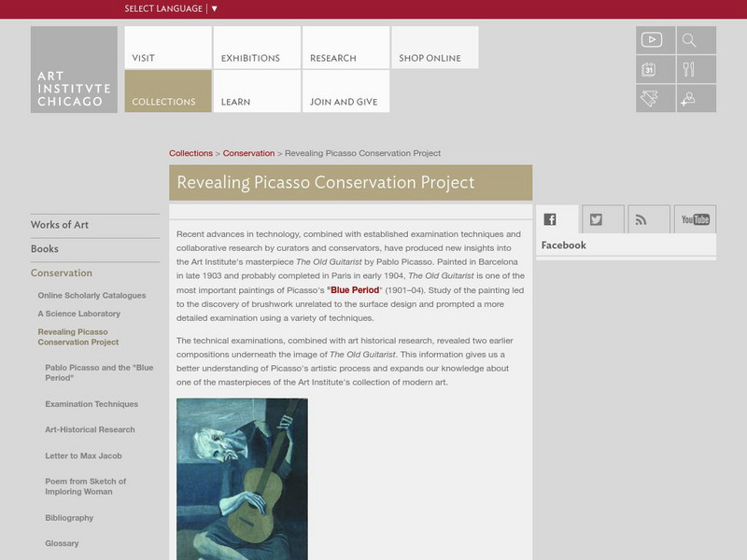Open Poem from Sketch of Imploring Woman
Viewport: 747px width, 560px height.
(86, 486)
